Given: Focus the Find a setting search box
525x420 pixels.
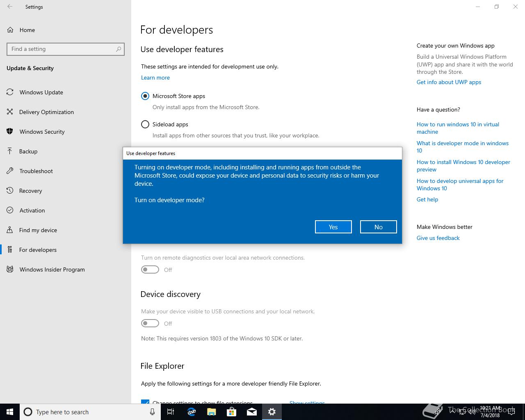Looking at the screenshot, I should click(66, 49).
